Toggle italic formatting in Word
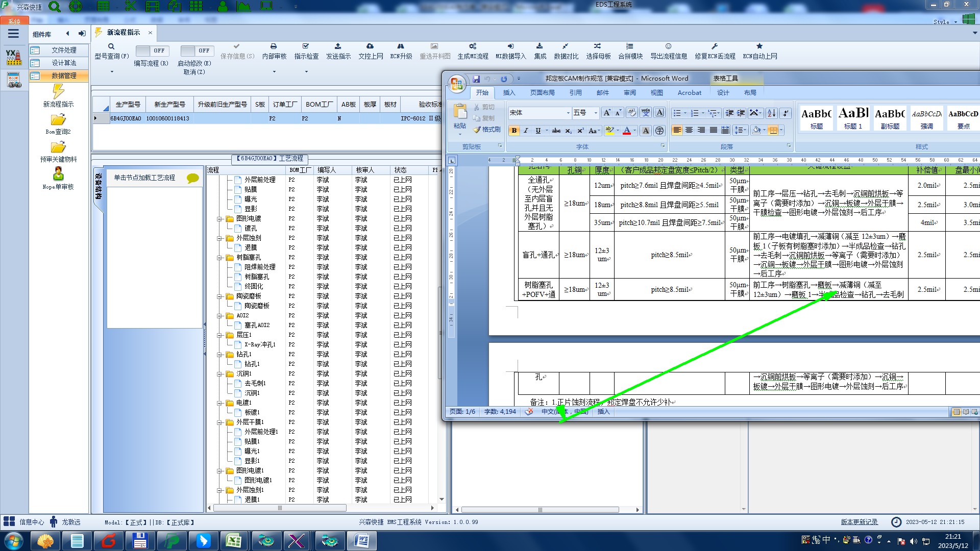The image size is (980, 551). pos(526,131)
